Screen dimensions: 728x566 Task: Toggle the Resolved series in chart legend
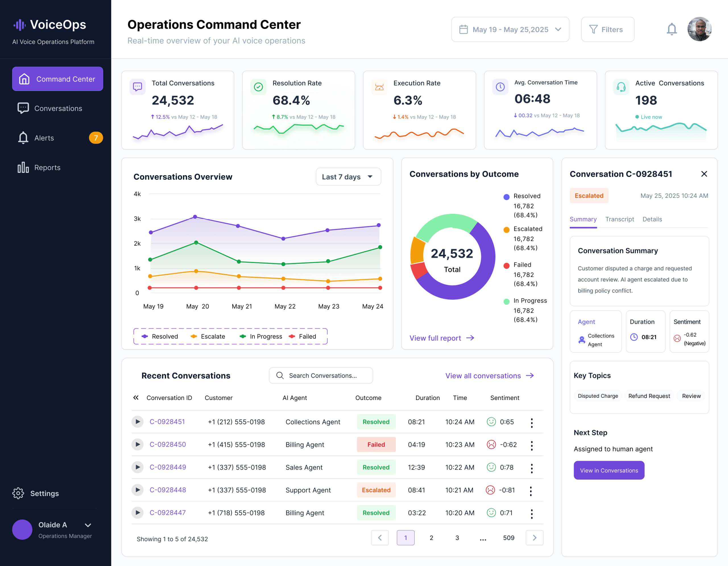(x=160, y=337)
